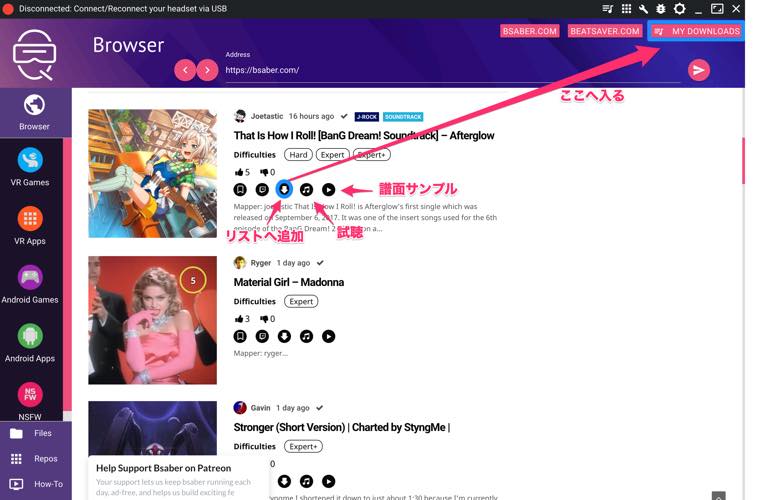Bookmark the Material Girl song
757x500 pixels.
pos(240,336)
